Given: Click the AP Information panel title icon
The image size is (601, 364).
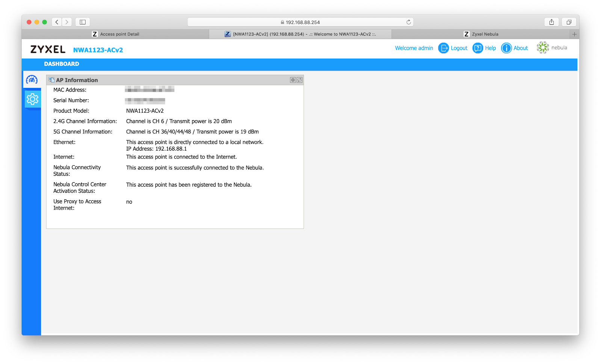Looking at the screenshot, I should coord(52,80).
